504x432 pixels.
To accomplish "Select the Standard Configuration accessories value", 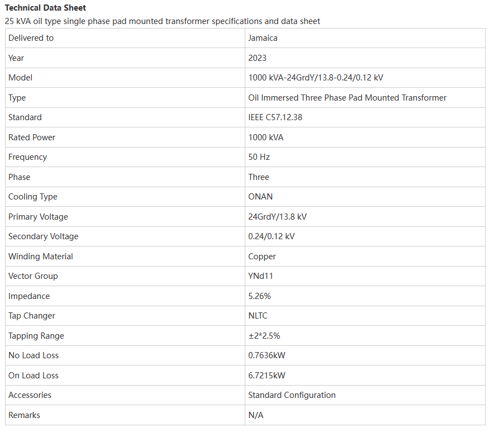I will pyautogui.click(x=292, y=395).
